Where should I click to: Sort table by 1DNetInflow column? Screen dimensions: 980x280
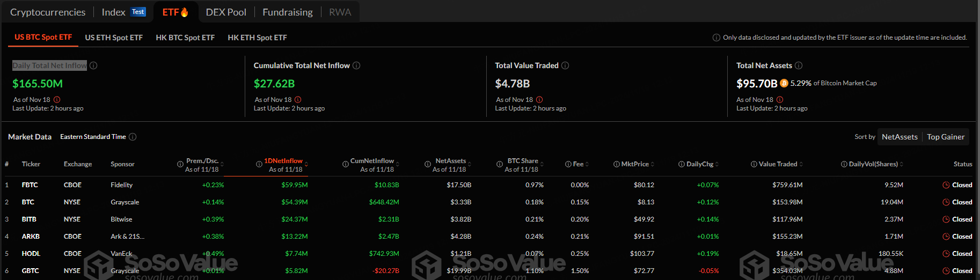coord(283,161)
